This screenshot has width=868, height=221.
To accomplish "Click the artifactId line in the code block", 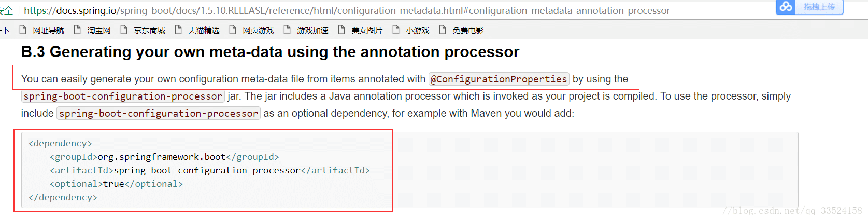I will click(x=210, y=170).
